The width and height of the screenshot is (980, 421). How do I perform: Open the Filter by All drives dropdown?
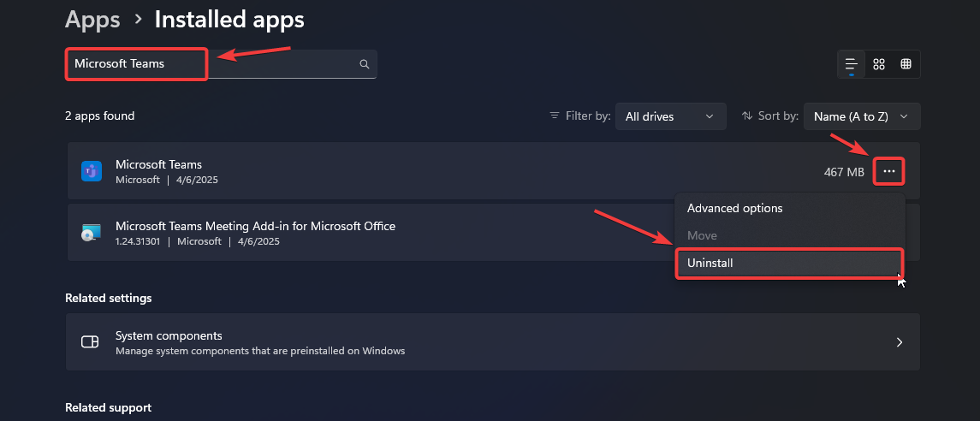(671, 116)
